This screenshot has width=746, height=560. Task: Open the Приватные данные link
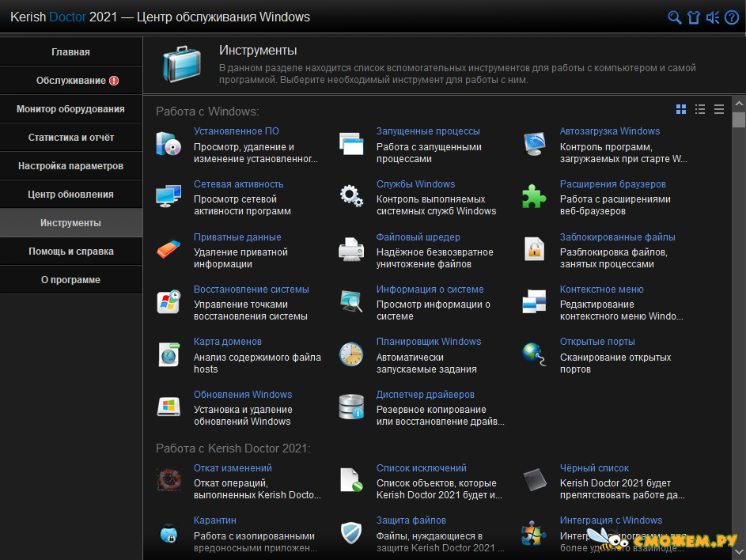click(x=237, y=237)
